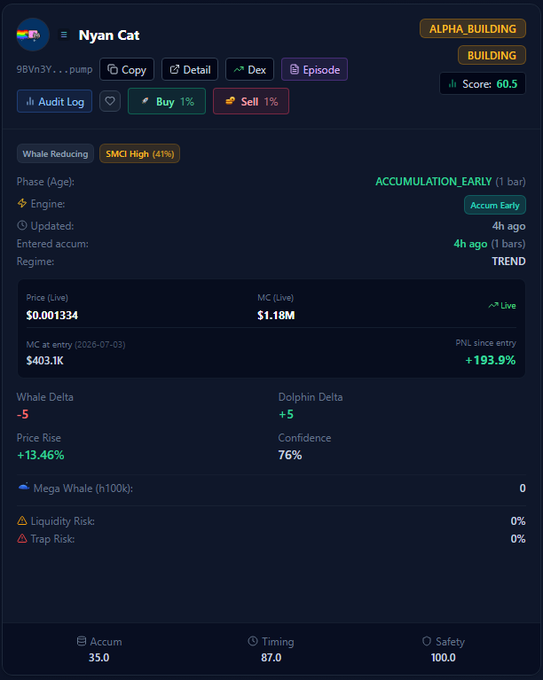The width and height of the screenshot is (543, 680).
Task: Click the Mega Whale whale icon
Action: pyautogui.click(x=24, y=487)
